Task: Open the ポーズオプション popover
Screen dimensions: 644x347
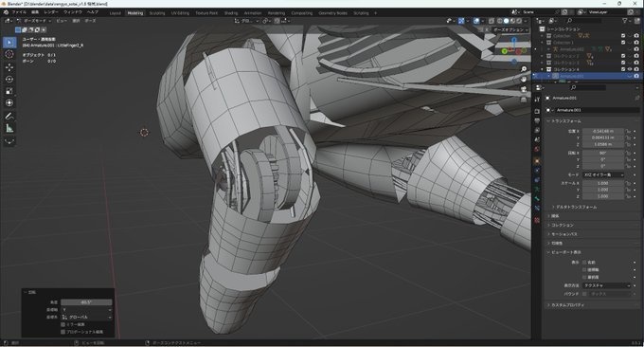Action: (x=510, y=30)
